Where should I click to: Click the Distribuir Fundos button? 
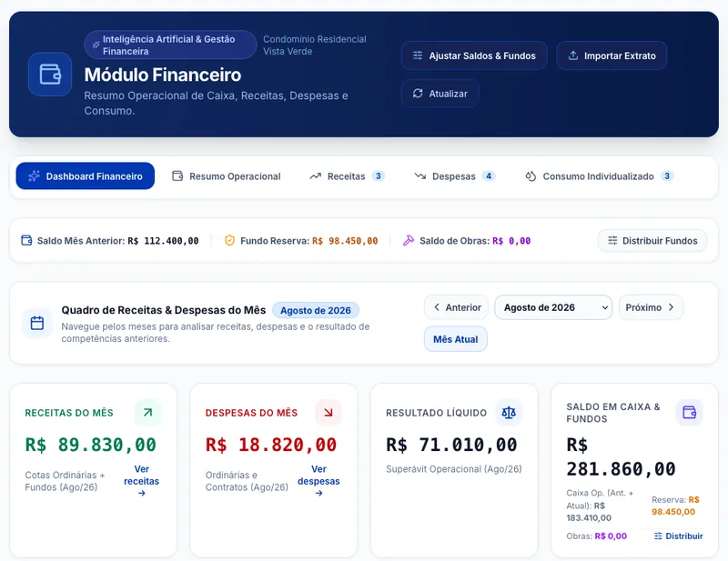point(652,240)
